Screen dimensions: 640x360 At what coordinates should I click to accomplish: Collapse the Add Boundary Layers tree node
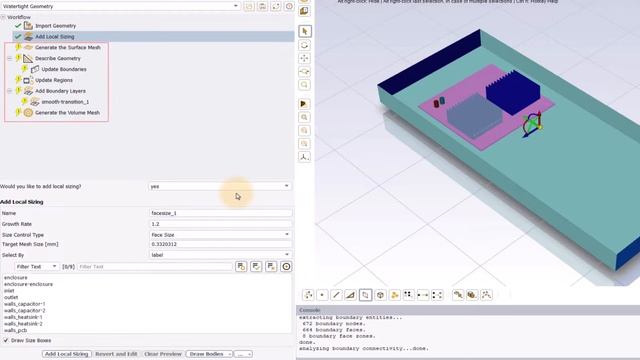click(9, 91)
